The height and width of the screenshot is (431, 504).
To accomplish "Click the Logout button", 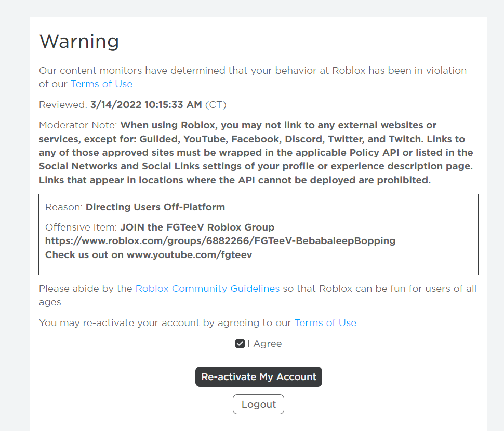I will [258, 404].
